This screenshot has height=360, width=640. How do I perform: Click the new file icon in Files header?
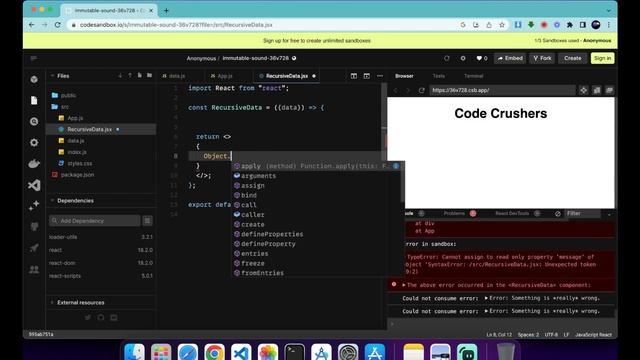point(140,76)
